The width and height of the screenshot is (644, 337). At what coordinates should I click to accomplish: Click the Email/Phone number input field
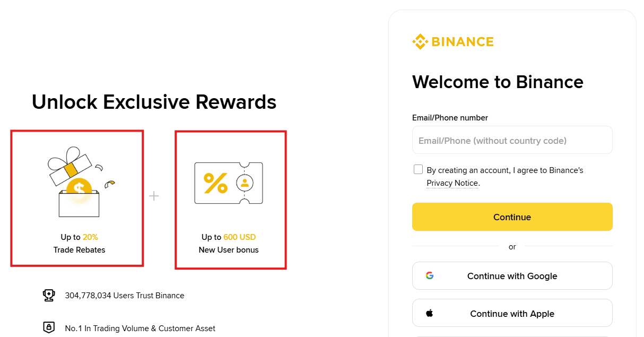tap(511, 140)
